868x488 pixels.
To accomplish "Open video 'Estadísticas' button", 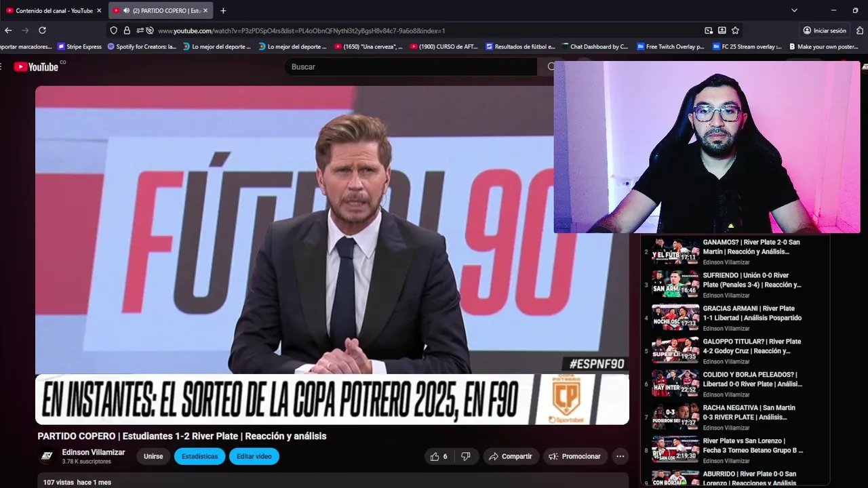I will click(x=199, y=456).
